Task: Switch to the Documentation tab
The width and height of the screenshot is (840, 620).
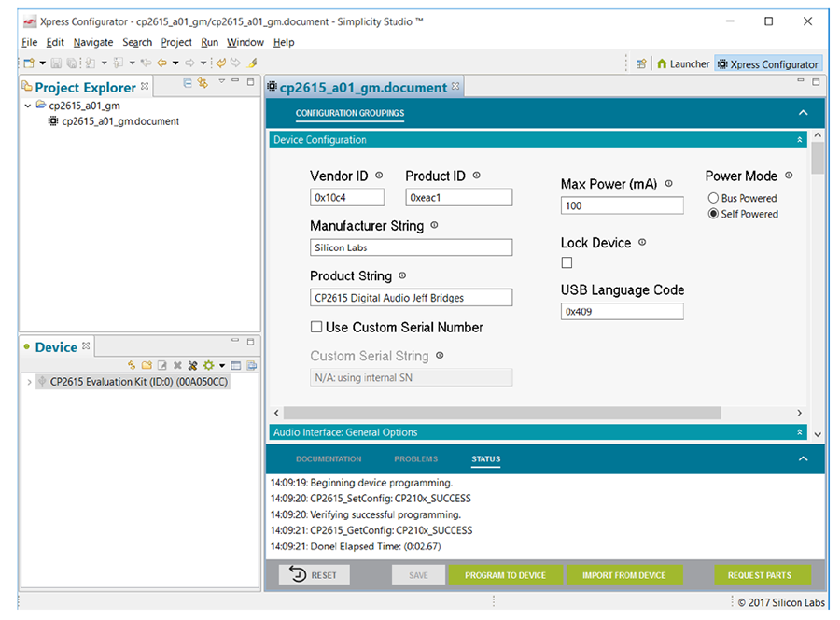Action: coord(329,459)
